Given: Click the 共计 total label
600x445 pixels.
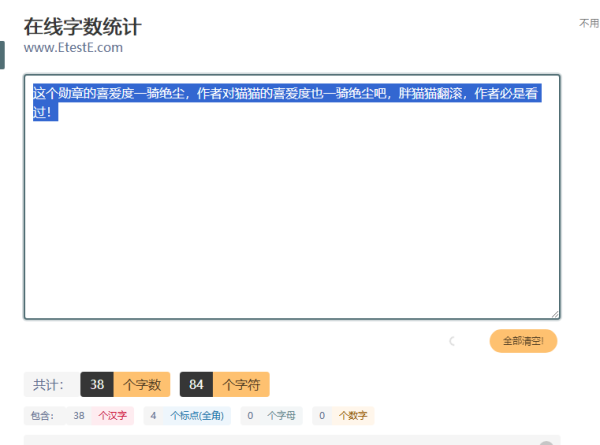Looking at the screenshot, I should (x=48, y=385).
